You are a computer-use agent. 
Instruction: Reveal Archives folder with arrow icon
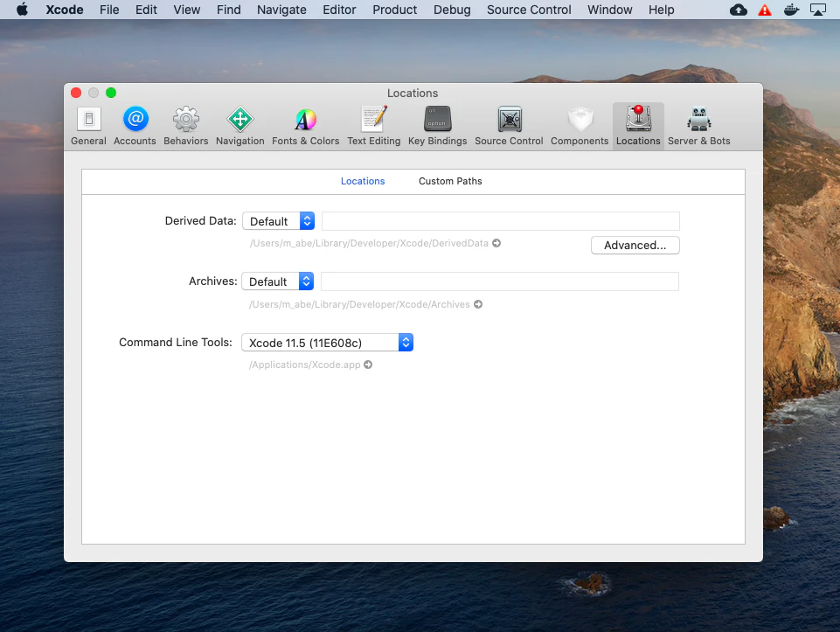478,304
